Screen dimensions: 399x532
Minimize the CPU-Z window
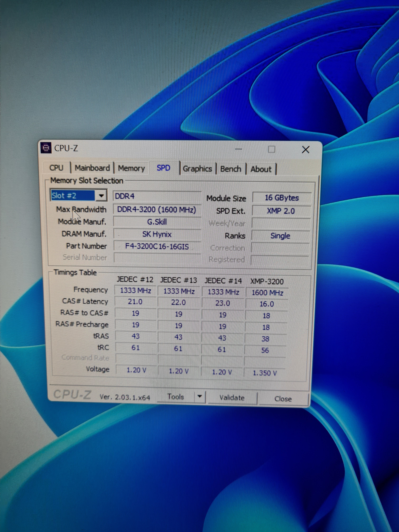[x=238, y=149]
